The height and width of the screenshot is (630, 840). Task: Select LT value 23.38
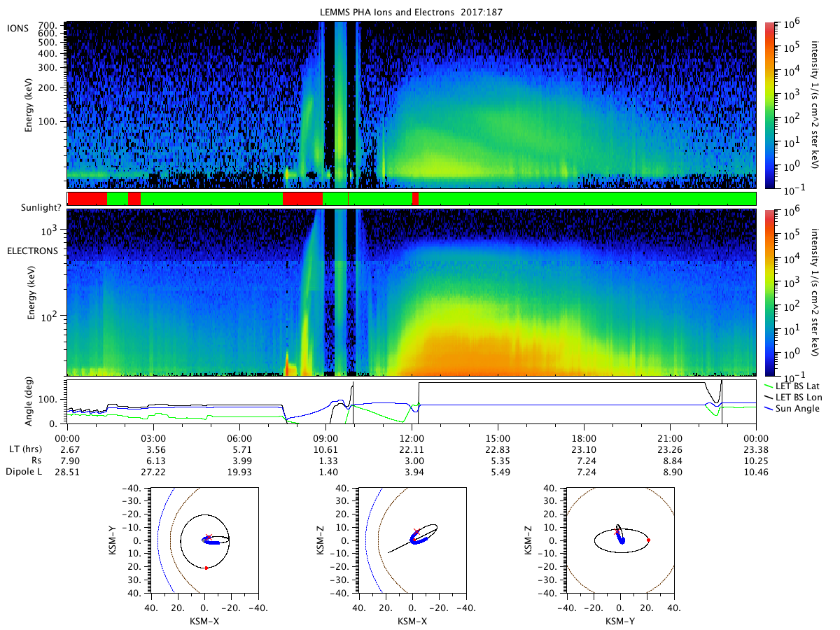756,449
